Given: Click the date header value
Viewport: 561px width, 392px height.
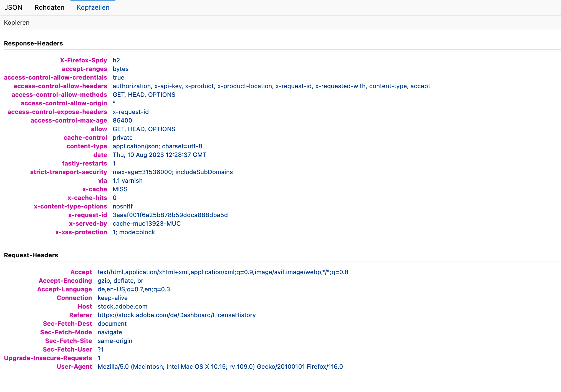Looking at the screenshot, I should (159, 155).
